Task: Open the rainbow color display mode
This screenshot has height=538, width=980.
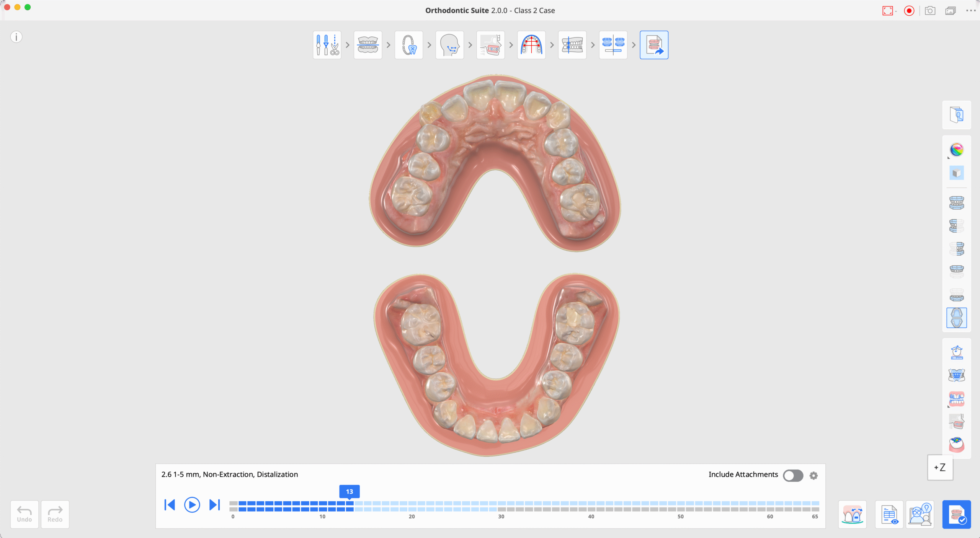Action: coord(957,150)
